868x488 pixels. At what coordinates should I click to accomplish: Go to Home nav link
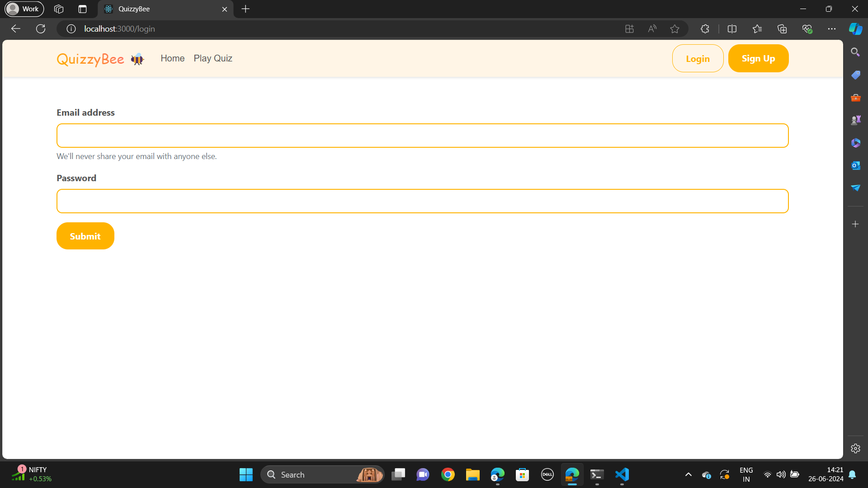172,58
